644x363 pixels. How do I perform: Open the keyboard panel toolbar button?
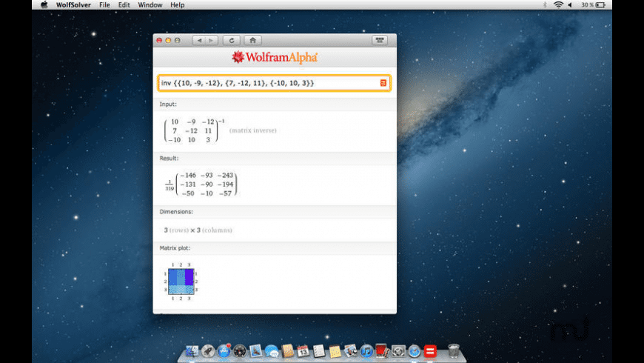pyautogui.click(x=380, y=40)
